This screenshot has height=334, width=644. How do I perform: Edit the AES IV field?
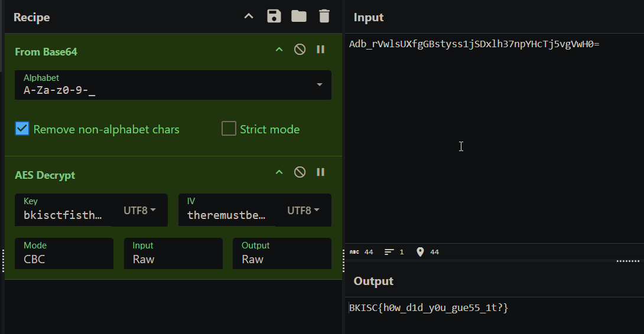point(227,210)
